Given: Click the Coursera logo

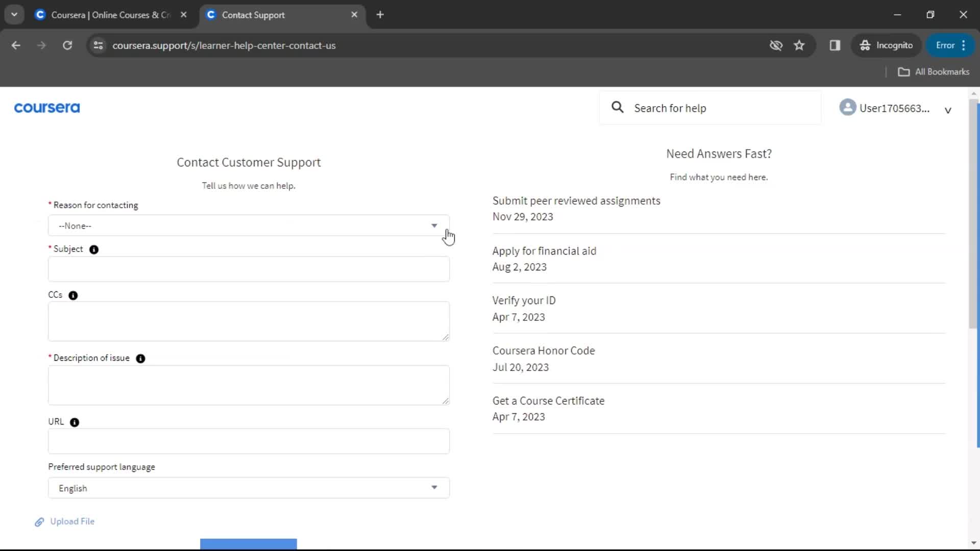Looking at the screenshot, I should 47,108.
